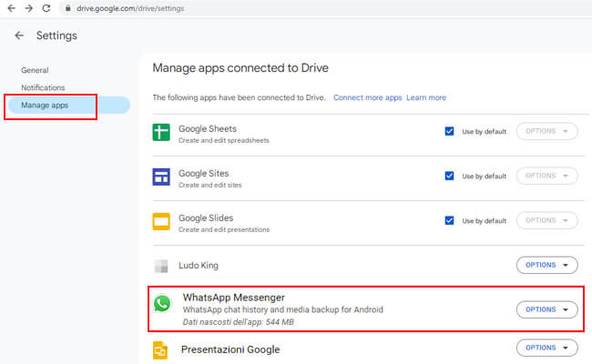Click the WhatsApp Messenger app name
The width and height of the screenshot is (592, 364).
tap(234, 298)
